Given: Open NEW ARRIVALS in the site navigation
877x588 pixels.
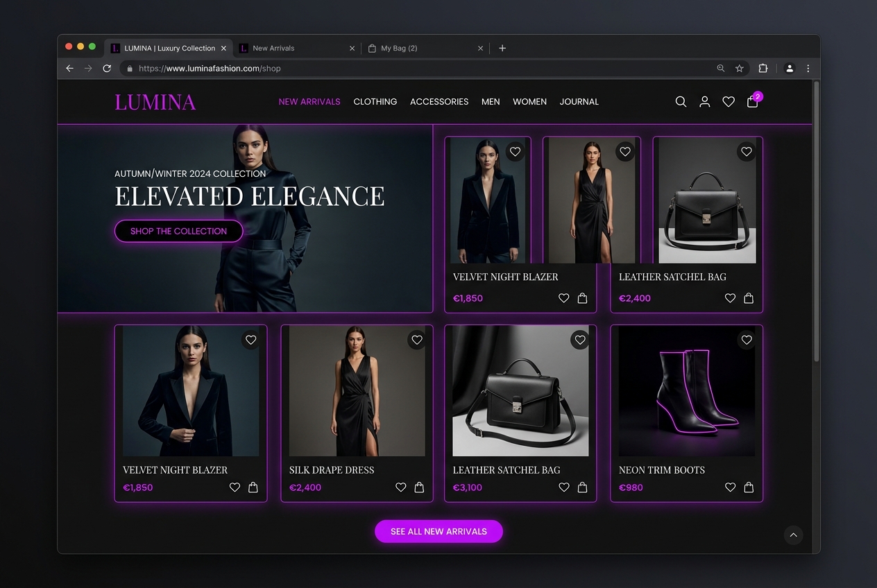Looking at the screenshot, I should (x=309, y=101).
